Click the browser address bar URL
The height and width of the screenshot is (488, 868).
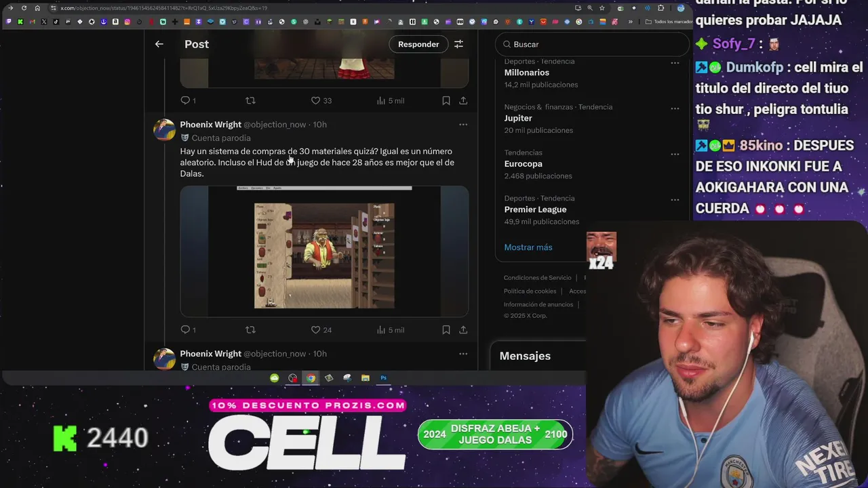click(163, 8)
